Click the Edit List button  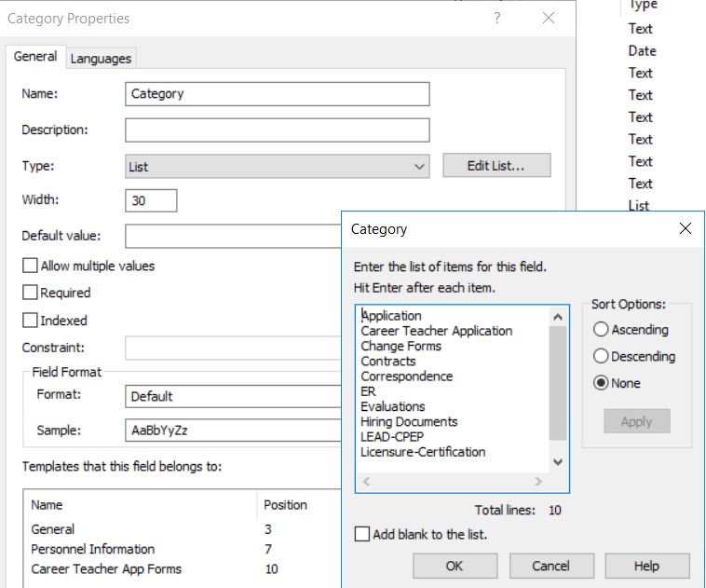click(x=496, y=166)
